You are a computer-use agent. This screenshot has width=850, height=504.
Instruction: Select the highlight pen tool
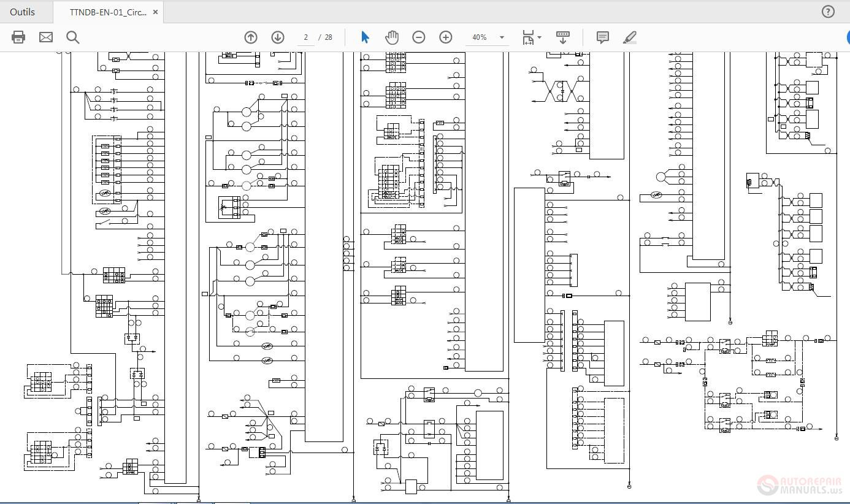[x=630, y=37]
